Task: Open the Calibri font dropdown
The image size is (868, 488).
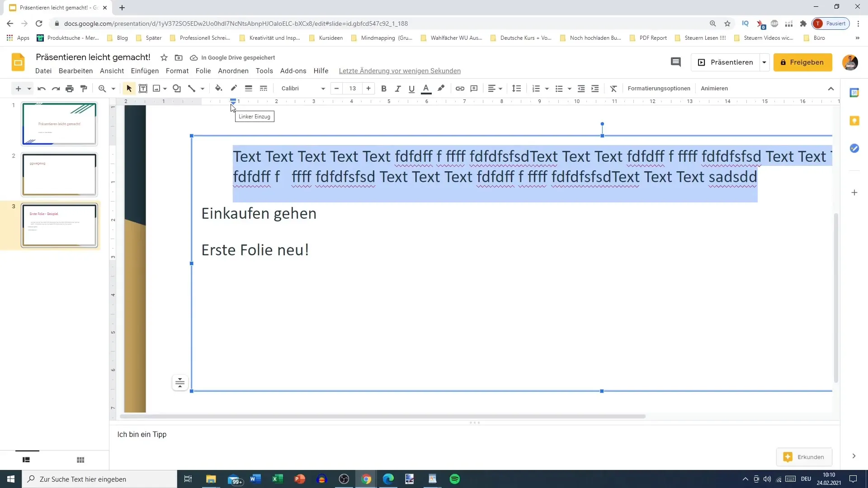Action: pyautogui.click(x=303, y=89)
